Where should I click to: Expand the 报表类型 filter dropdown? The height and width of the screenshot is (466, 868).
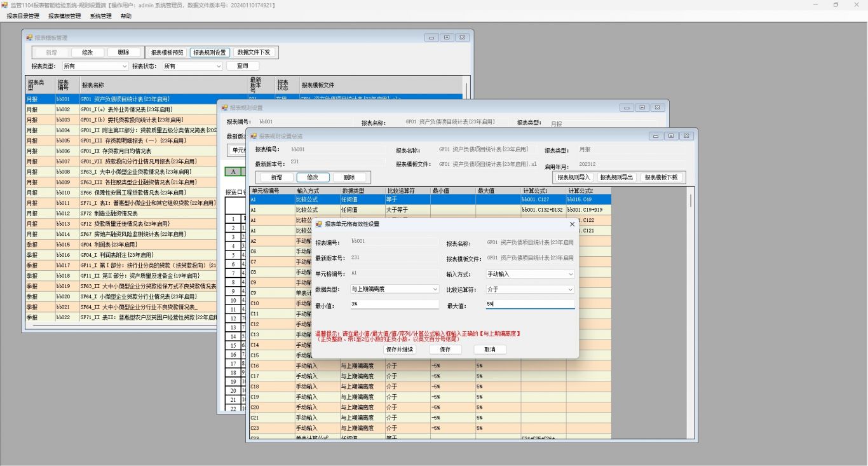tap(125, 65)
